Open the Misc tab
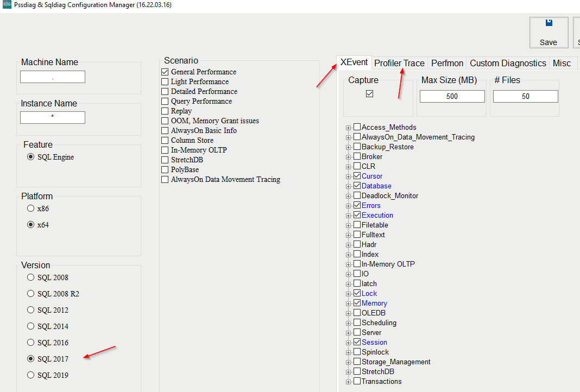The height and width of the screenshot is (392, 580). (x=563, y=63)
